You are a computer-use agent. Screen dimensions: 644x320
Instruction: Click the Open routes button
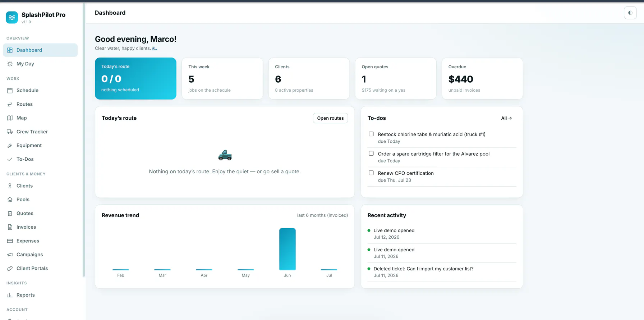point(330,118)
